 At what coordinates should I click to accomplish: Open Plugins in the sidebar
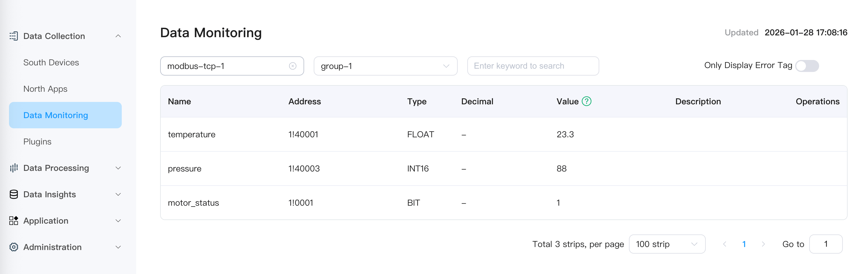(x=37, y=142)
